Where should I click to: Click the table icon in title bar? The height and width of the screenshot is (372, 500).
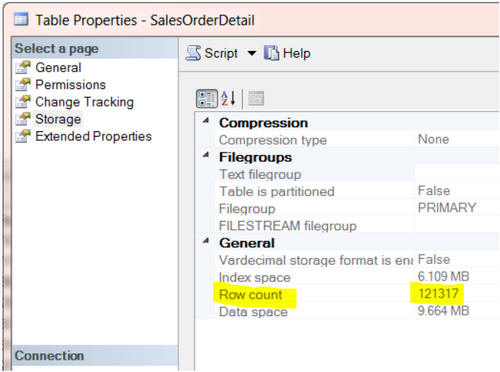pyautogui.click(x=21, y=19)
